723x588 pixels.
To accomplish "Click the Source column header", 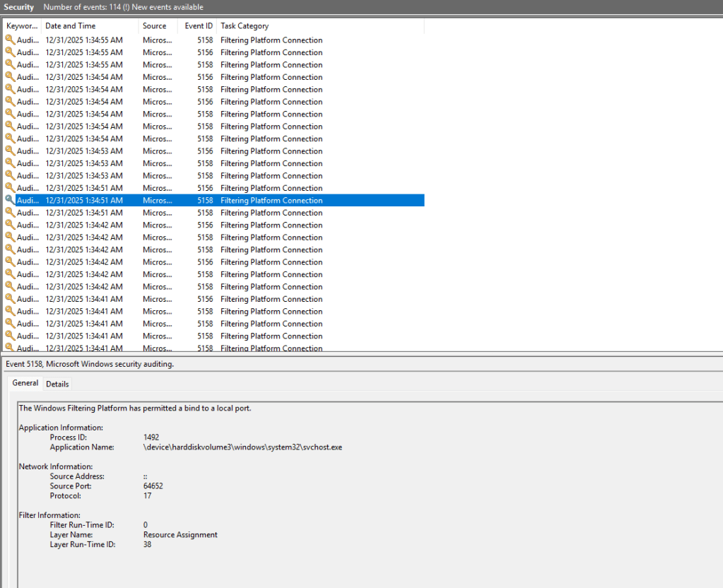I will (x=154, y=26).
